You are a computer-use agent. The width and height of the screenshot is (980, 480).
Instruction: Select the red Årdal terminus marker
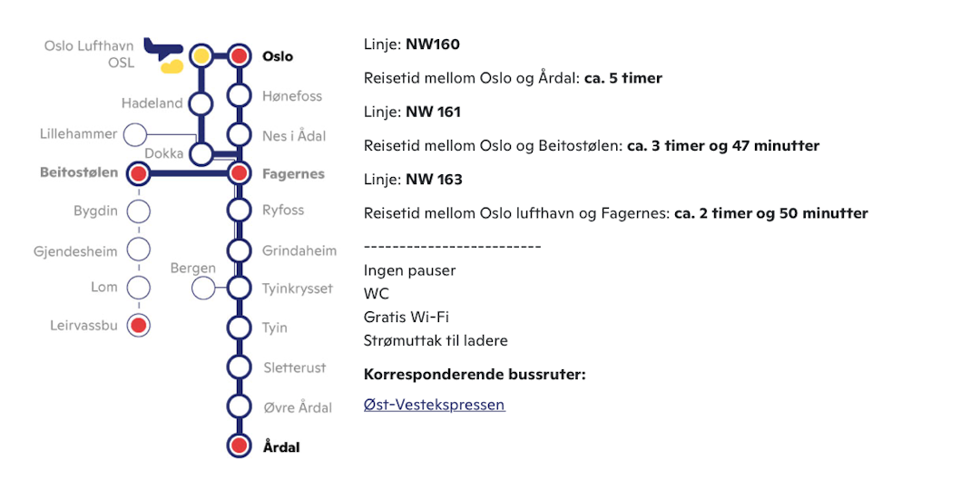click(x=239, y=446)
